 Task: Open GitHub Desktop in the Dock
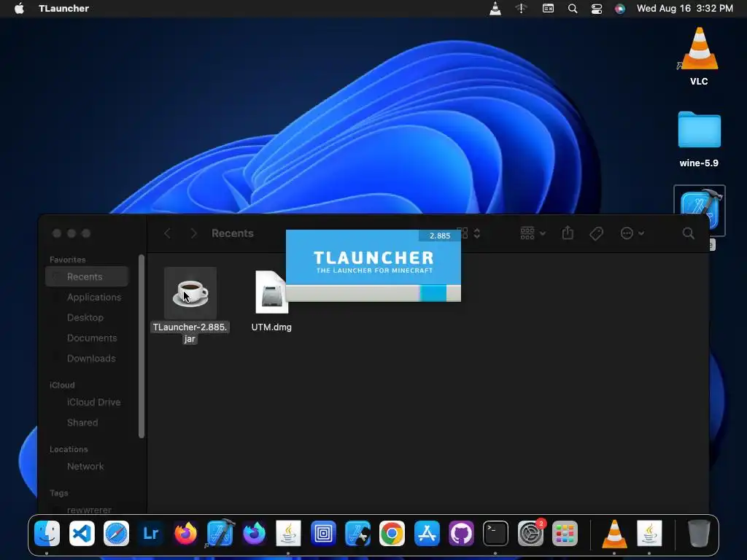point(461,533)
